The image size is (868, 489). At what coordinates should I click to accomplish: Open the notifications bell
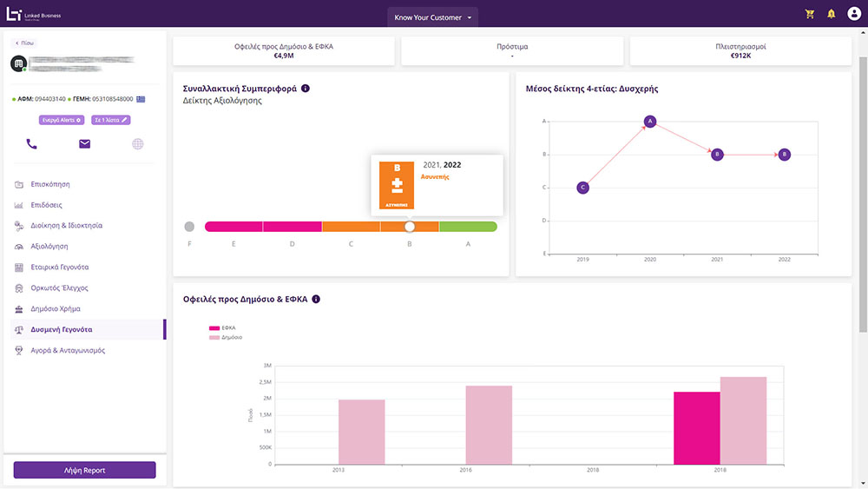pos(831,14)
